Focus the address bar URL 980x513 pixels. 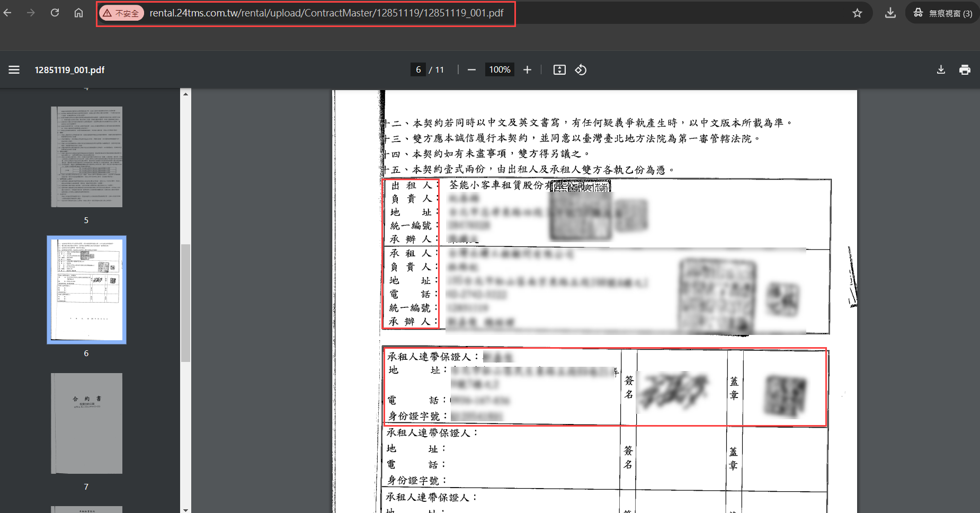[326, 13]
